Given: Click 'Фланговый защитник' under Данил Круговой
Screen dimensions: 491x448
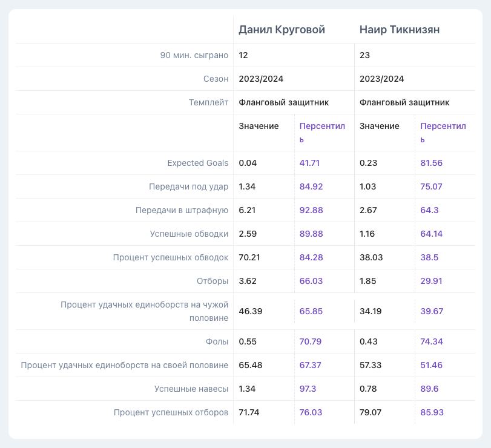Looking at the screenshot, I should pyautogui.click(x=284, y=102).
